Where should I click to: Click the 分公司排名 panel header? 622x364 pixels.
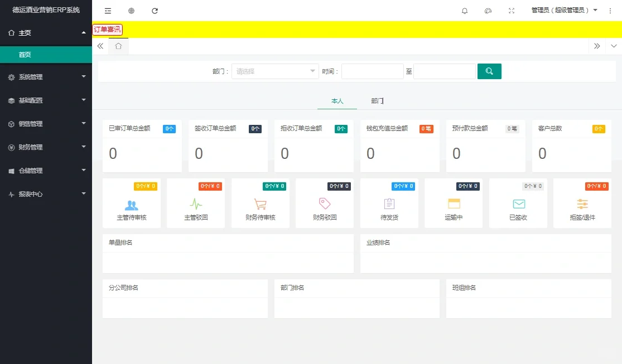(185, 288)
